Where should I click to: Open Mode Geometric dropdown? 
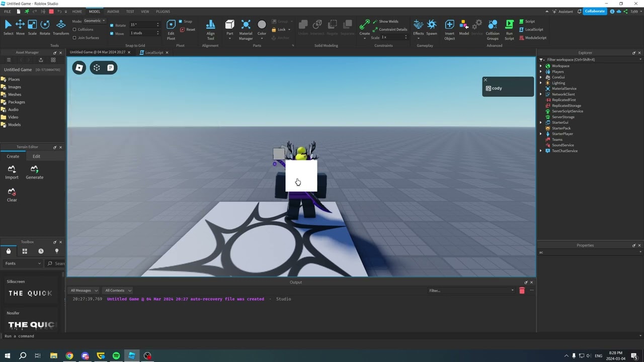click(x=94, y=21)
